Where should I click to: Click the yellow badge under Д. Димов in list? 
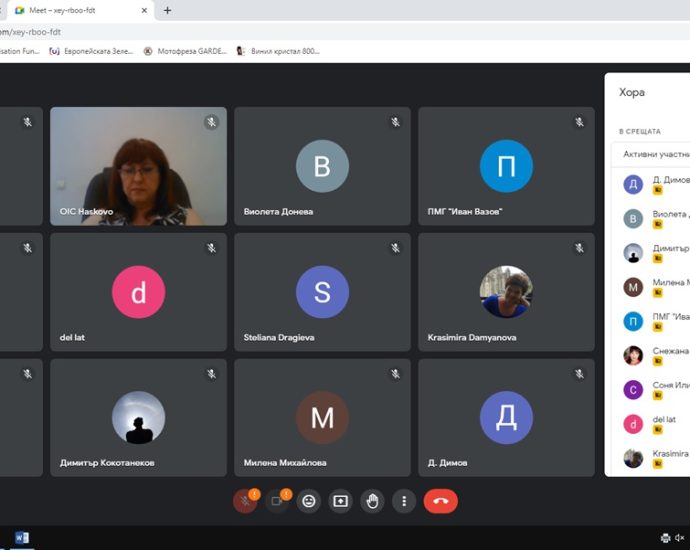657,191
